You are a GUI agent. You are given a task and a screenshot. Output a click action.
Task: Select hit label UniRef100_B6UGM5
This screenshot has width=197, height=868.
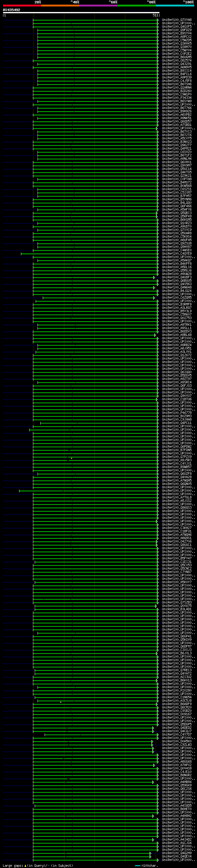point(177,57)
